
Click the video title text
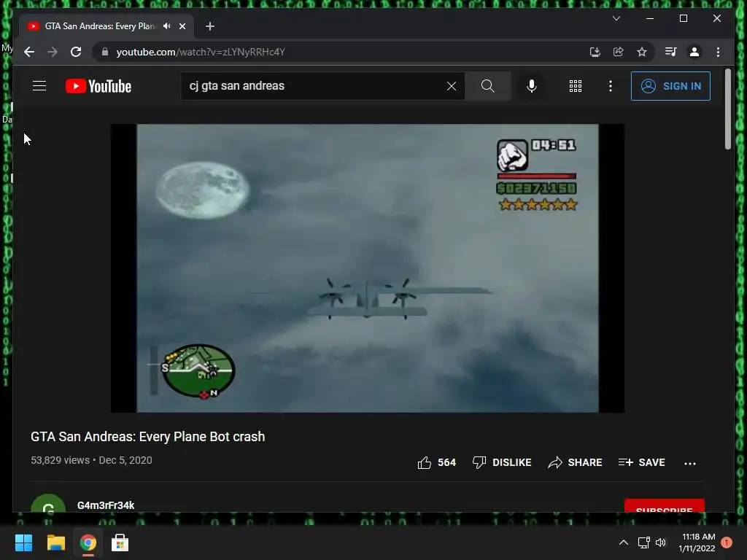click(x=147, y=437)
